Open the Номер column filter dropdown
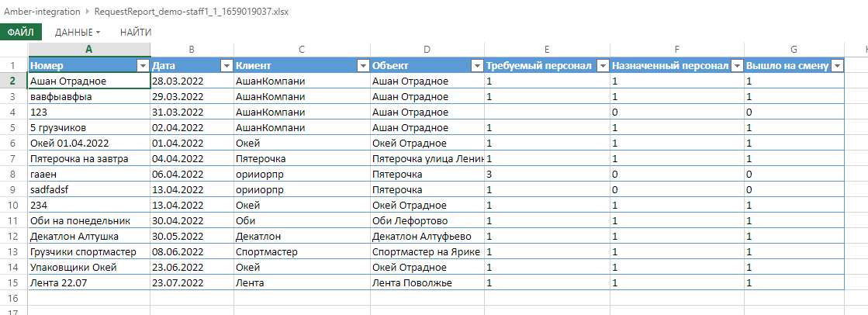 [143, 66]
